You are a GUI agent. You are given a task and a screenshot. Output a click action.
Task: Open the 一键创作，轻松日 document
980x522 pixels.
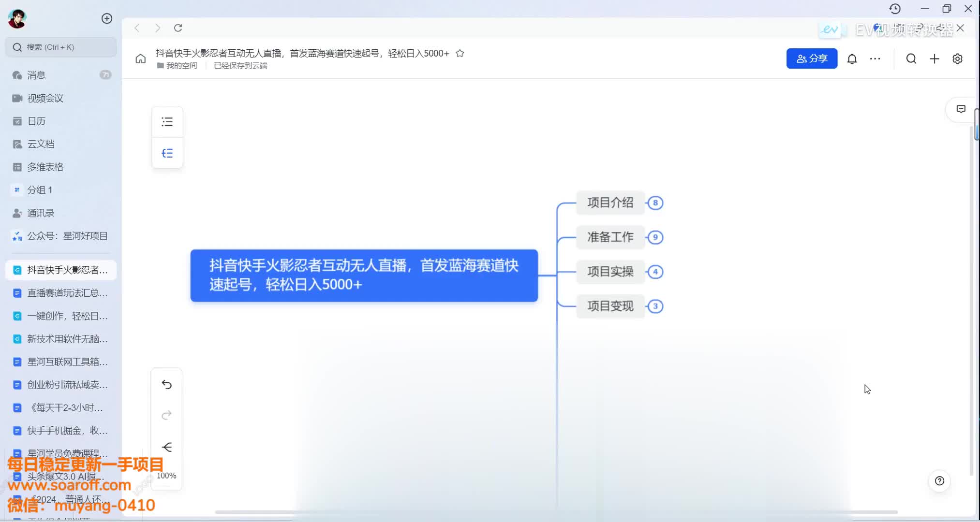[61, 316]
